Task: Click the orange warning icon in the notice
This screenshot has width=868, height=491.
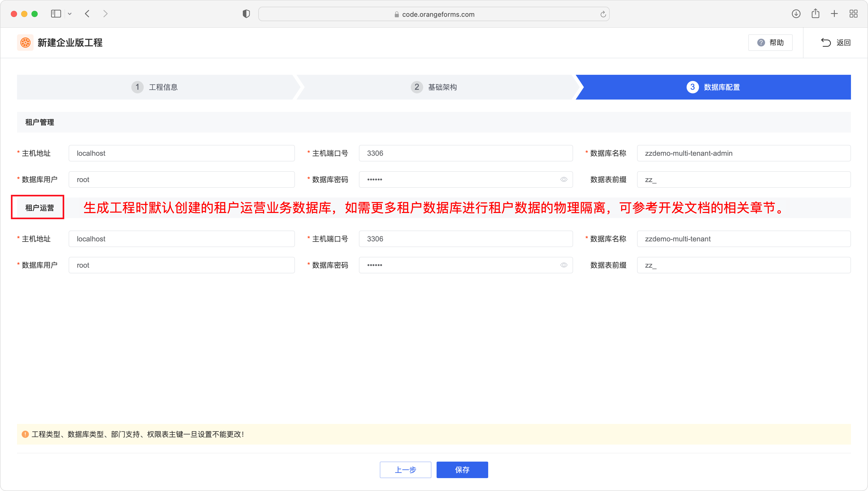Action: 25,434
